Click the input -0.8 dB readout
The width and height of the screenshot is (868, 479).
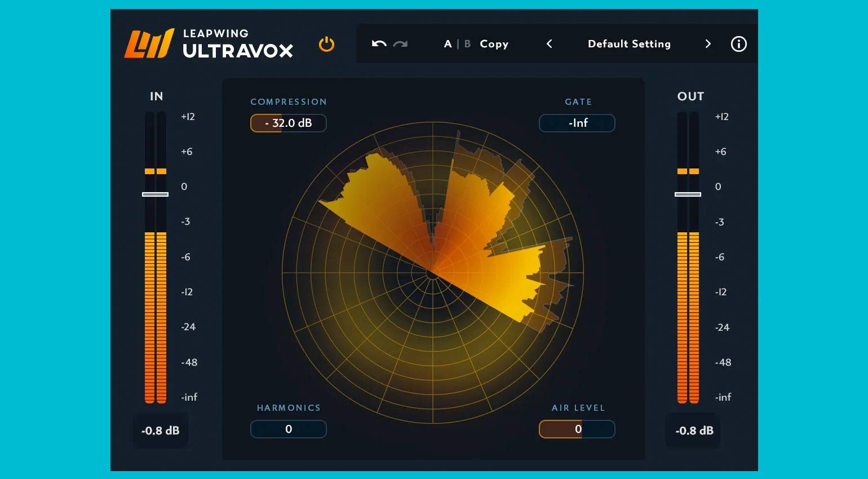160,431
